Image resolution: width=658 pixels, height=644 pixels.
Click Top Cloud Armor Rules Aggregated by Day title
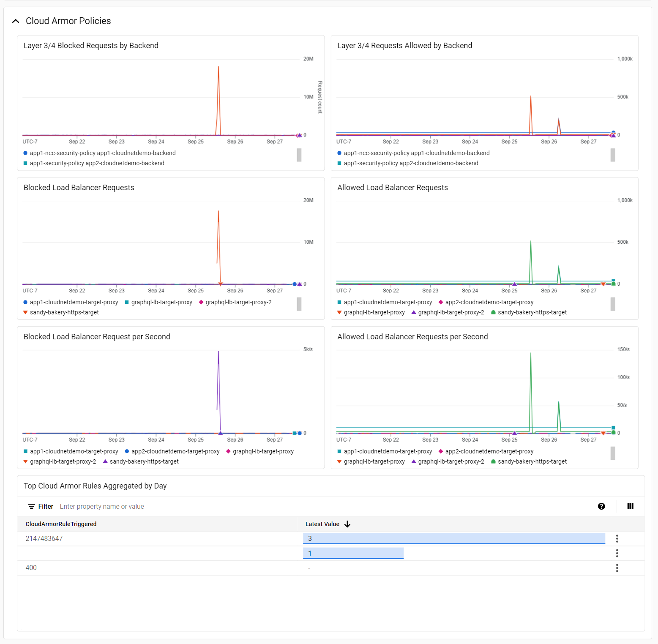[95, 486]
